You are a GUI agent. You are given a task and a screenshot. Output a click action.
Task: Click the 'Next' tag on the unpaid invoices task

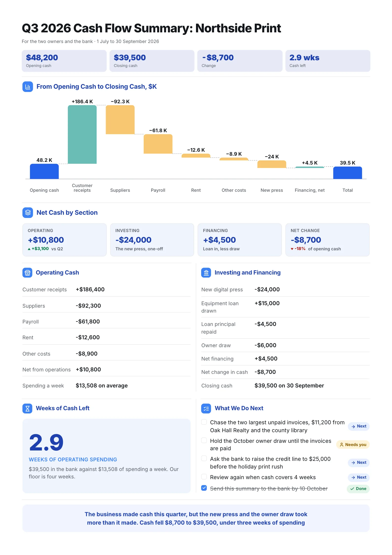click(x=359, y=426)
